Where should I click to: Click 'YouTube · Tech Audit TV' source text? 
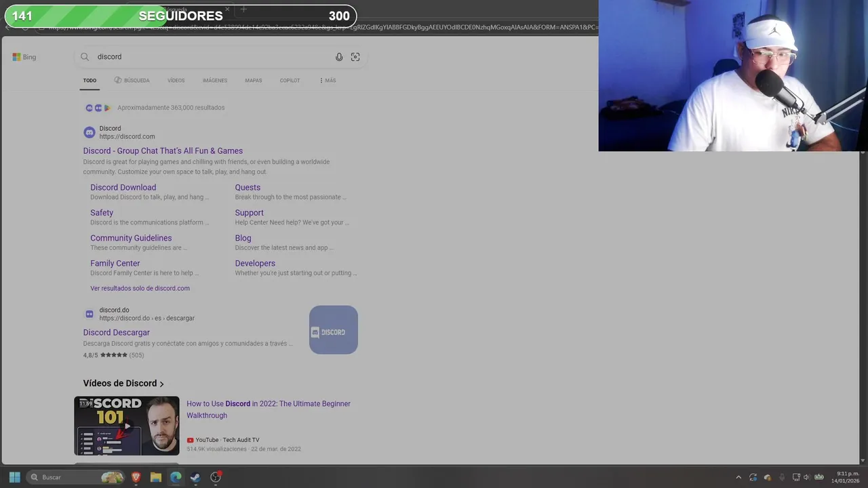[227, 440]
